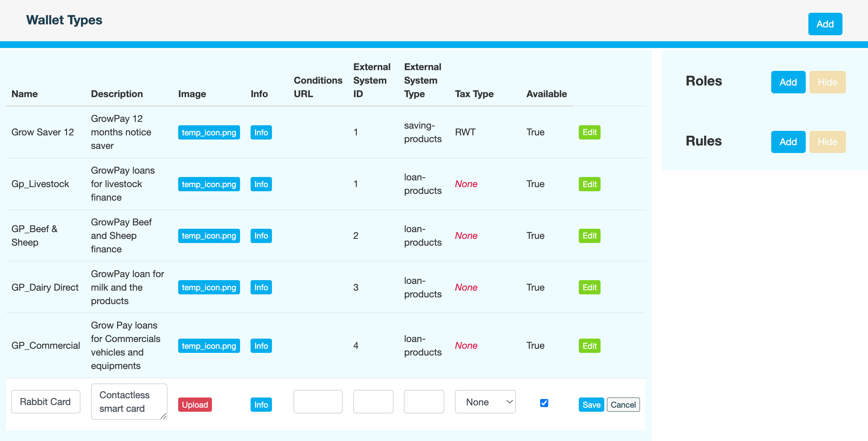
Task: Click the Add button for Wallet Types
Action: point(825,24)
